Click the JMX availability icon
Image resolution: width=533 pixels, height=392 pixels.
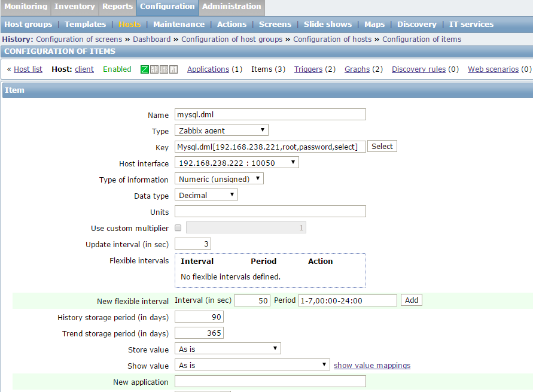click(x=164, y=69)
